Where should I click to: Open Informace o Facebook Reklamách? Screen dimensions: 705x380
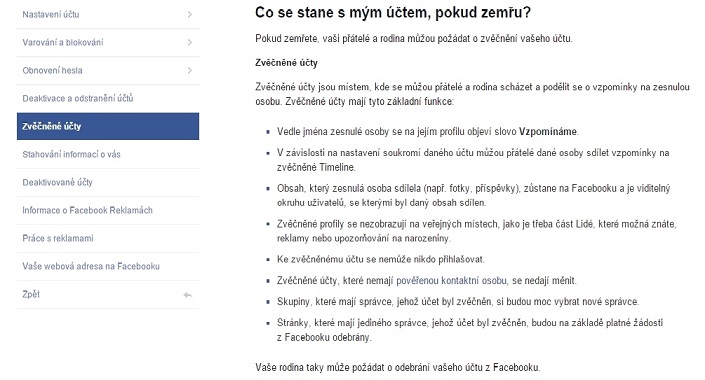pyautogui.click(x=108, y=210)
